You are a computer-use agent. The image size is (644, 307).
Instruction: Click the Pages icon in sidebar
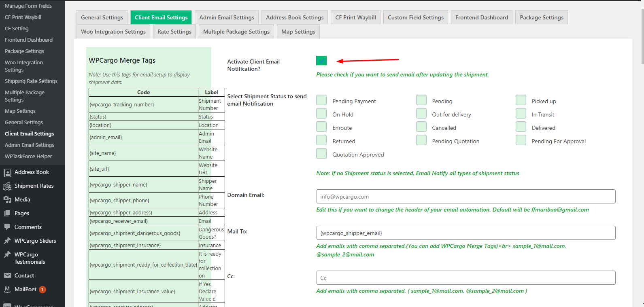pyautogui.click(x=7, y=214)
